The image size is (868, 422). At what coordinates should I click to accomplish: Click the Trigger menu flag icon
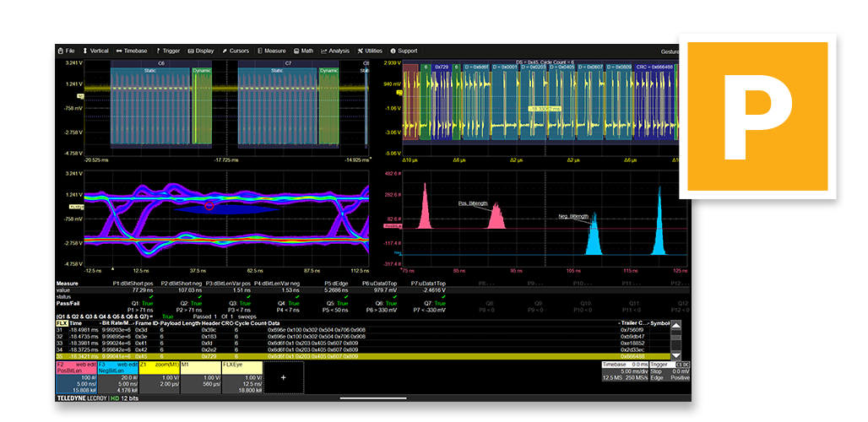(158, 51)
